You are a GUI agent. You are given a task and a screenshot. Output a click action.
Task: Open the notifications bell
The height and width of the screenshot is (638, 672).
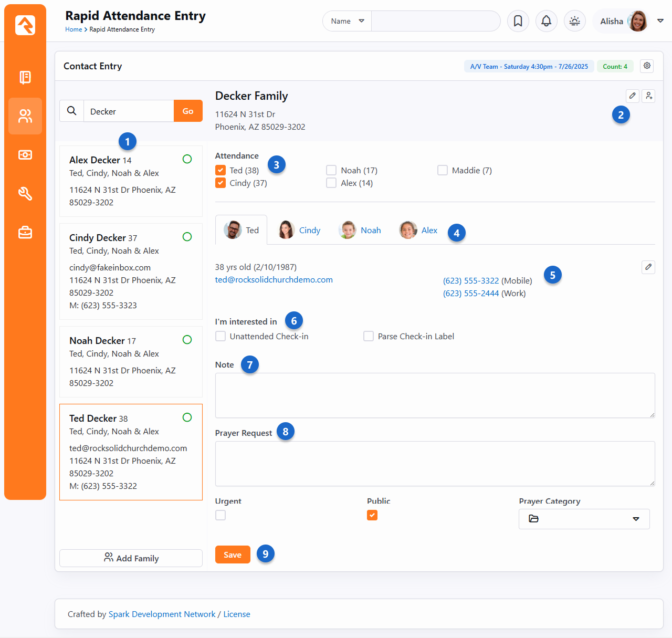tap(546, 21)
